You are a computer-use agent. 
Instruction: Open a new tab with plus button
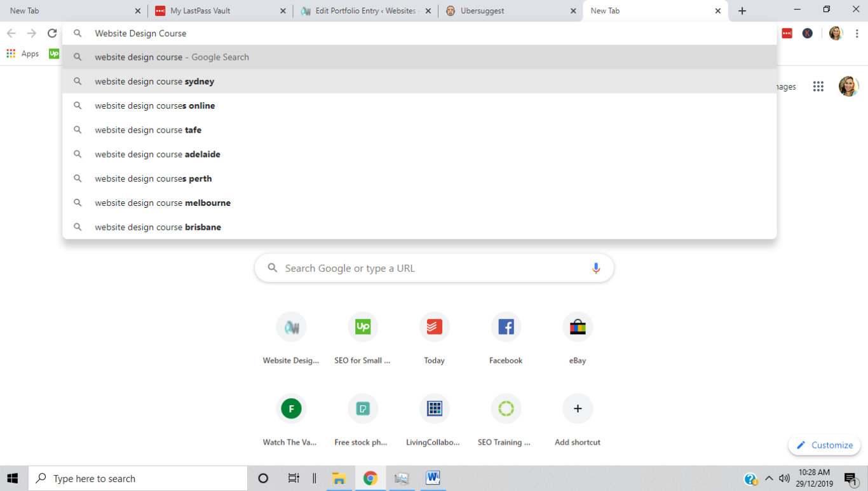(742, 11)
